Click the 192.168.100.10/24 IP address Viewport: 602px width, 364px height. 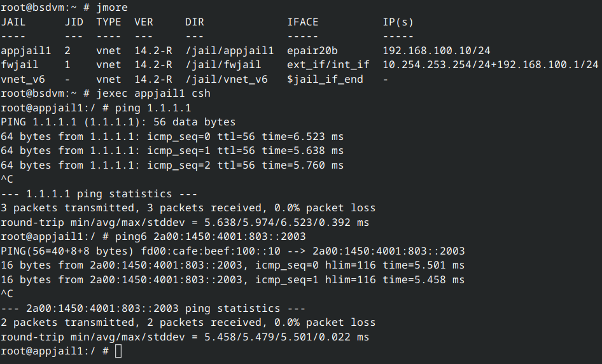click(436, 51)
